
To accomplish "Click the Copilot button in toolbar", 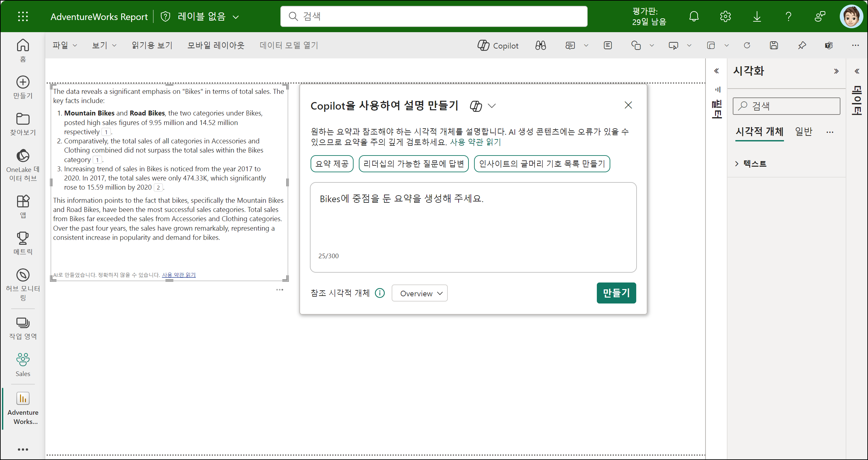I will point(498,46).
